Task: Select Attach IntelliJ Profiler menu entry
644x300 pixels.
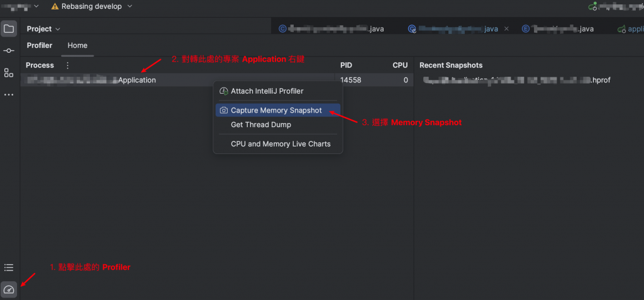Action: click(x=277, y=91)
